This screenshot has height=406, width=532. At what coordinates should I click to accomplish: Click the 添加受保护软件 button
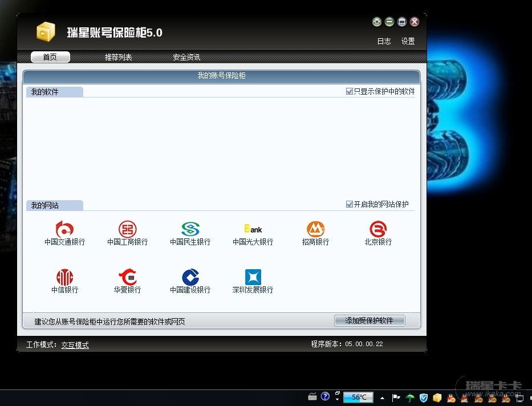pyautogui.click(x=369, y=320)
